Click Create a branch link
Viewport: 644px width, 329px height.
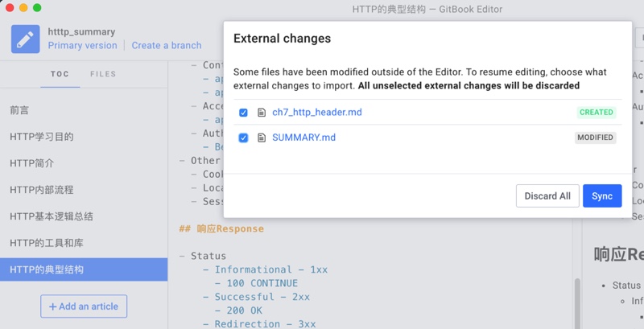(167, 46)
